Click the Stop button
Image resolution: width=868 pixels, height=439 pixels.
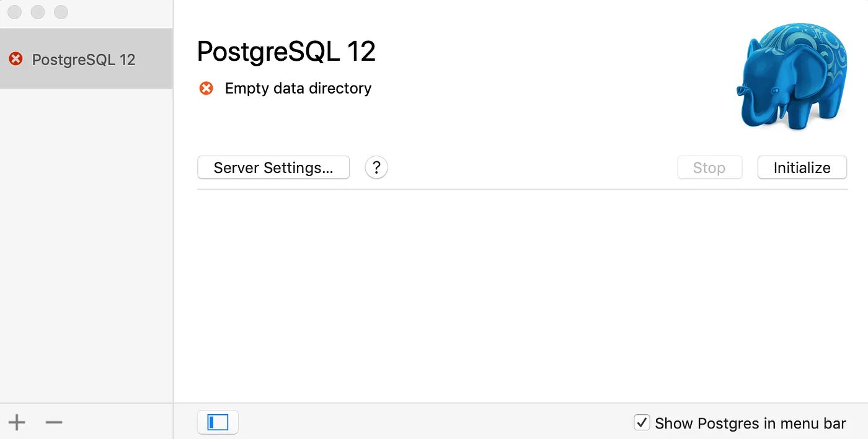tap(709, 167)
